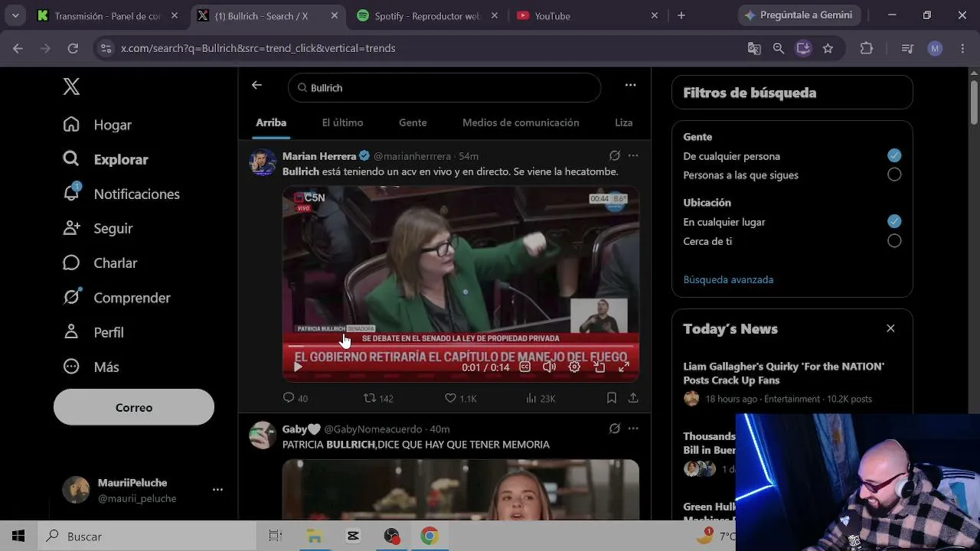The width and height of the screenshot is (980, 551).
Task: Share Marian Herrera's post
Action: pyautogui.click(x=633, y=398)
